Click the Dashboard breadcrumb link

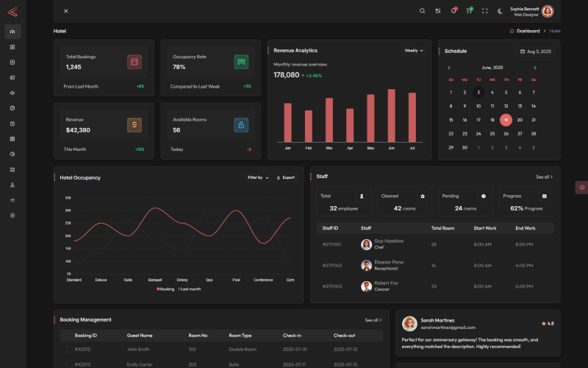(x=527, y=31)
